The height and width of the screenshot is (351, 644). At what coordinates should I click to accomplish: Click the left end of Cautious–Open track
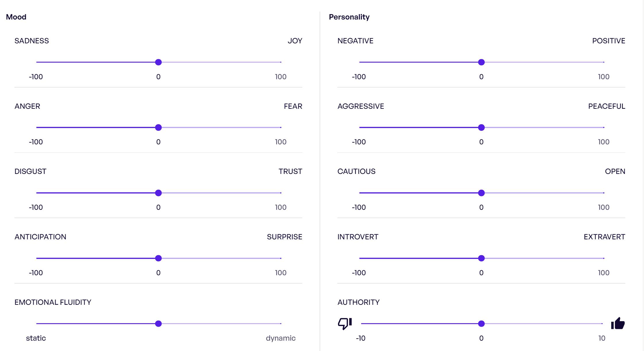pos(360,193)
